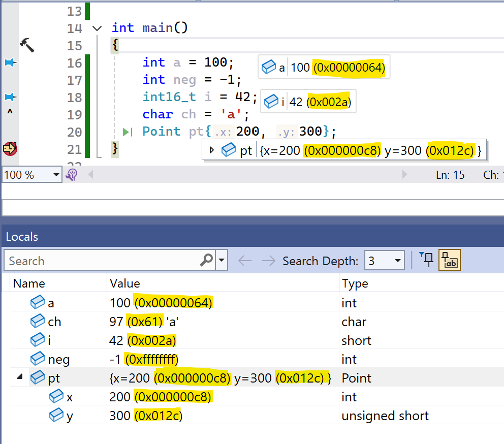This screenshot has height=444, width=504.
Task: Click the pin marker on line 18
Action: pyautogui.click(x=10, y=97)
